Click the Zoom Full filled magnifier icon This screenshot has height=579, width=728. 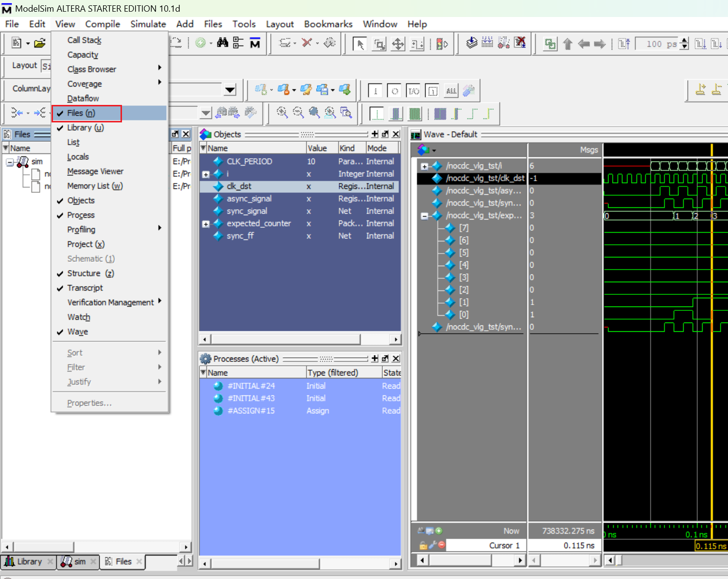tap(314, 113)
